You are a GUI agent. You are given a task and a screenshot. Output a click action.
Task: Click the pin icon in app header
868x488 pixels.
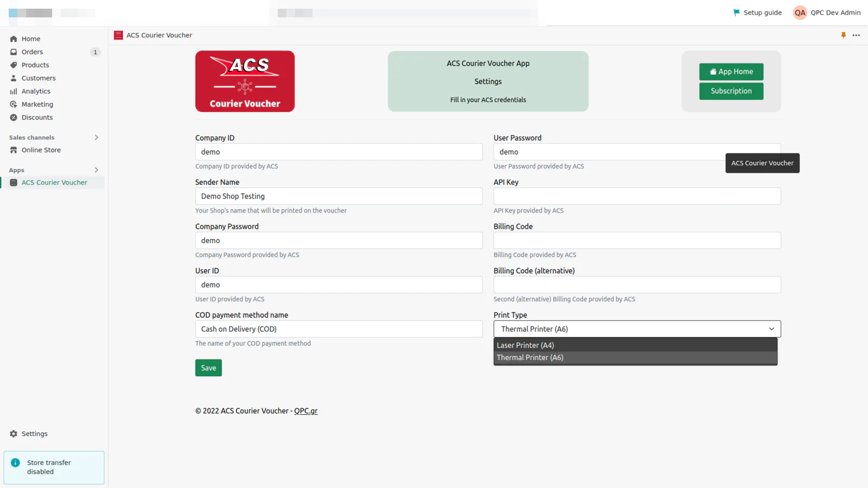(843, 35)
